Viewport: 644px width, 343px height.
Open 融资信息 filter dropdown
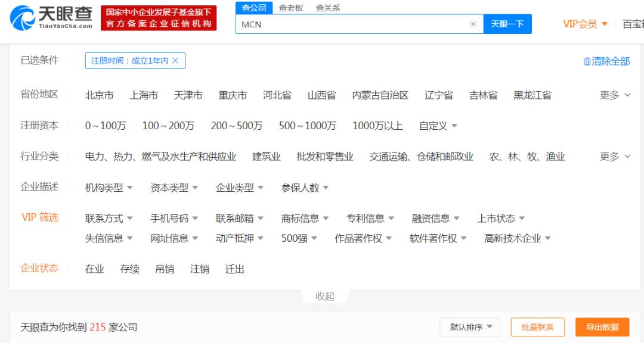pyautogui.click(x=435, y=219)
